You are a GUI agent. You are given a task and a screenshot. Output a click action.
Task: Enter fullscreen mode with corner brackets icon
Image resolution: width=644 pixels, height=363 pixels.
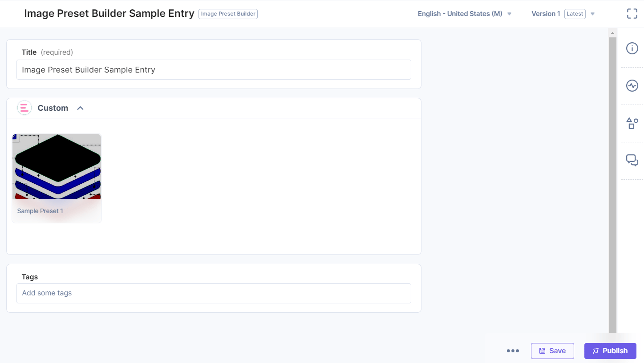pos(632,14)
